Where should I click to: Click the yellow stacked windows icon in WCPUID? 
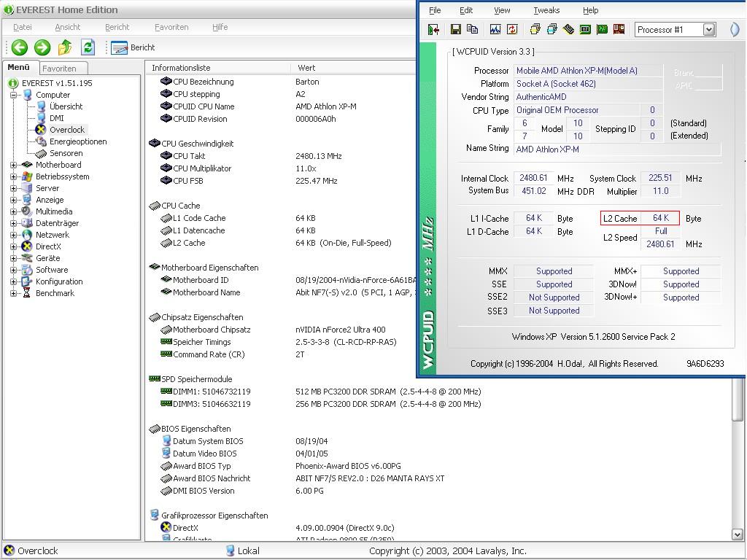[x=535, y=29]
